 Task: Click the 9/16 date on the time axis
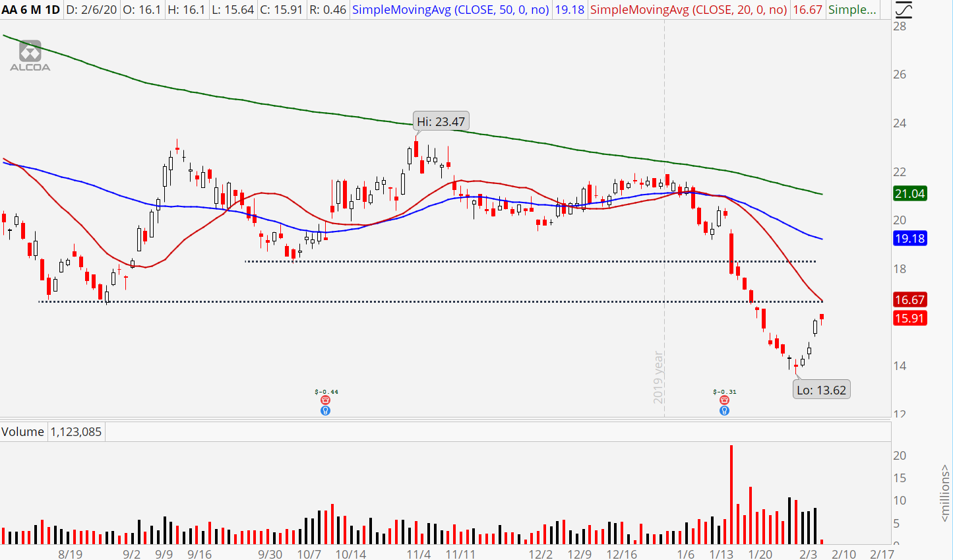click(200, 554)
